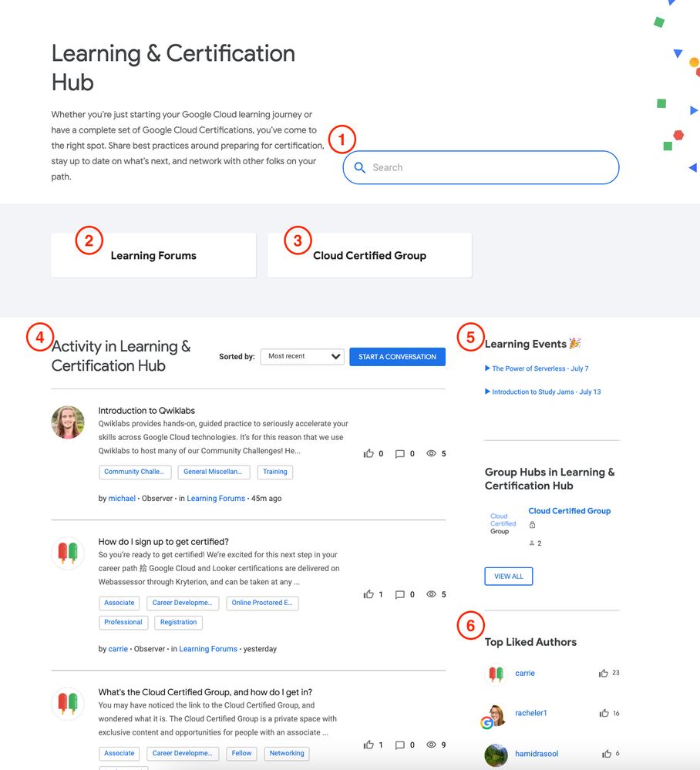
Task: Open carrie's profile in Top Liked Authors
Action: [x=525, y=673]
